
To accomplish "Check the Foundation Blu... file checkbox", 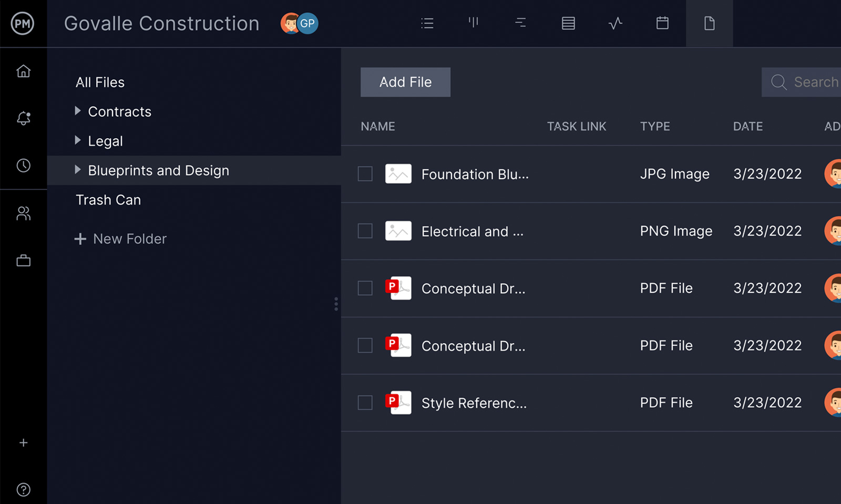I will click(x=365, y=173).
